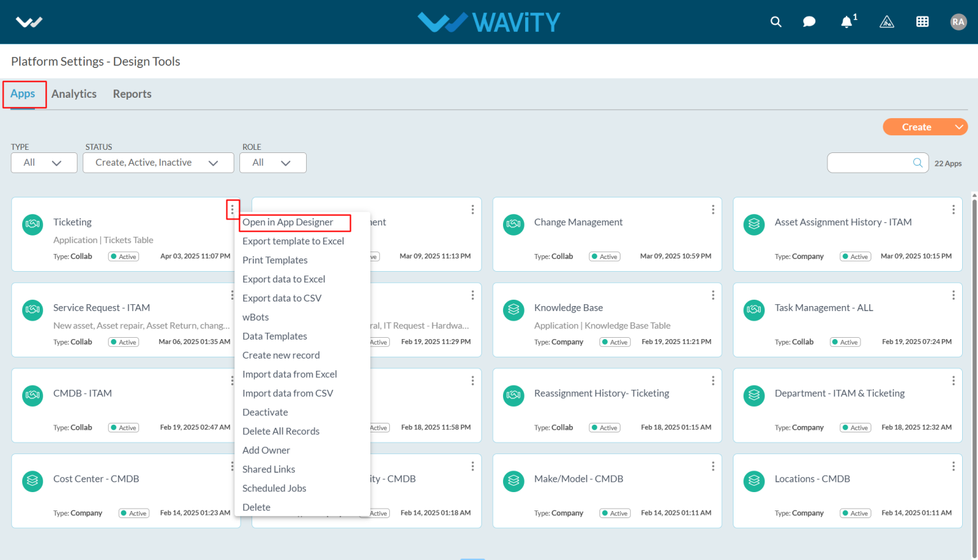Open wBots from the menu
This screenshot has height=560, width=978.
[255, 317]
